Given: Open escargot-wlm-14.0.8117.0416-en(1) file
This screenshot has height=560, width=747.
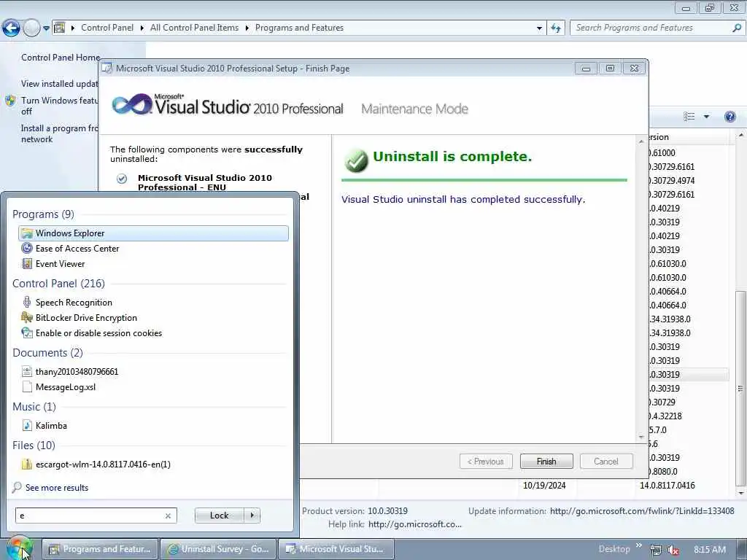Looking at the screenshot, I should [x=103, y=464].
